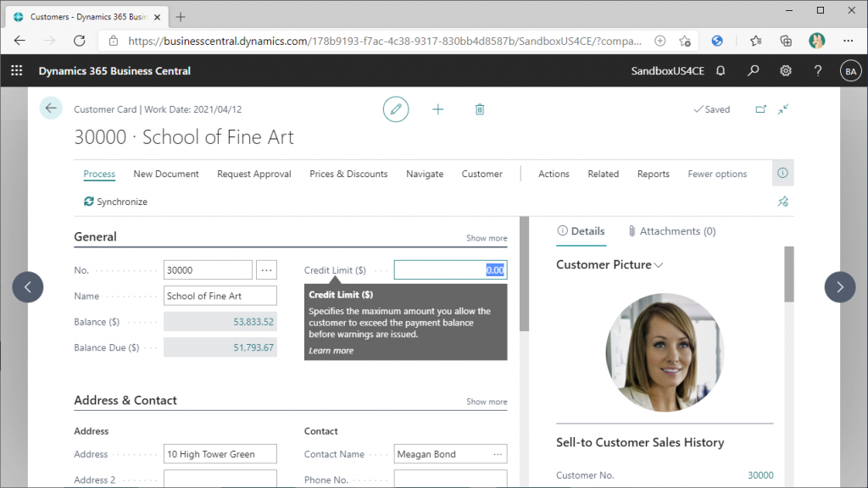Open the settings gear icon
Screen dimensions: 868x488
click(786, 71)
